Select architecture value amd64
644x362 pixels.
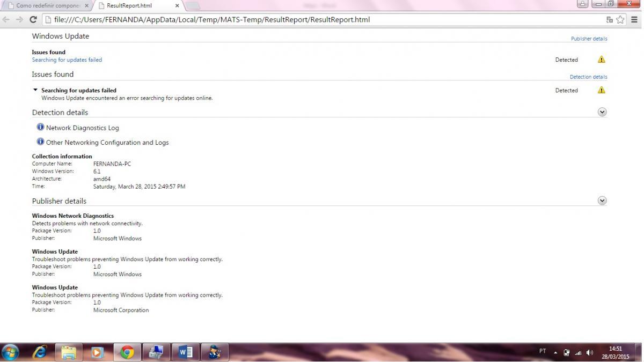tap(102, 179)
